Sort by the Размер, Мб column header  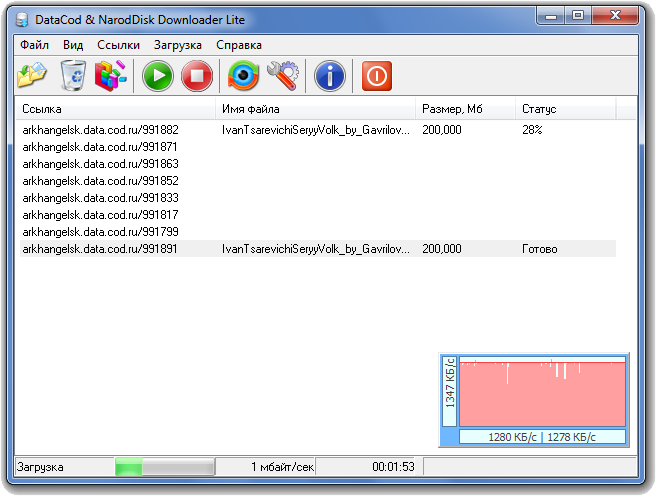pyautogui.click(x=465, y=109)
